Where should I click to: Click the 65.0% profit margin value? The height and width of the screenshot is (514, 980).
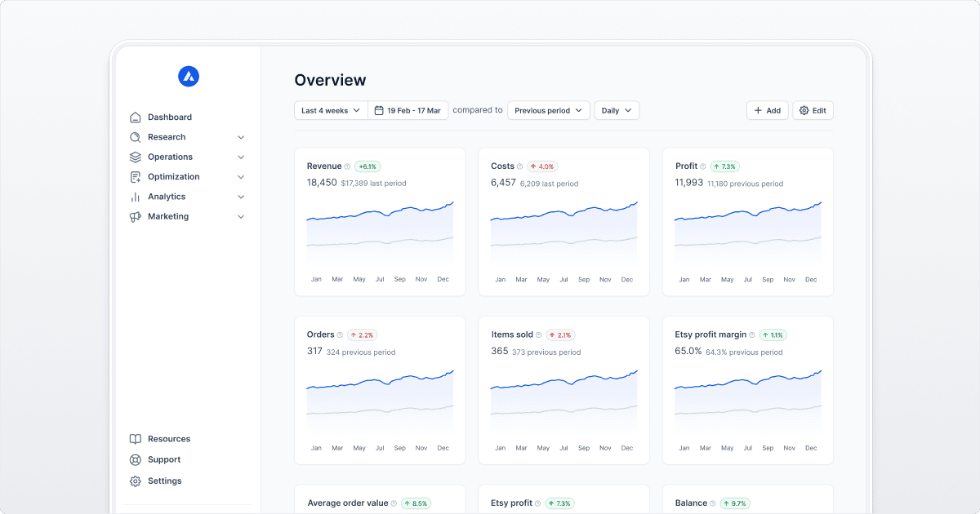pyautogui.click(x=688, y=352)
